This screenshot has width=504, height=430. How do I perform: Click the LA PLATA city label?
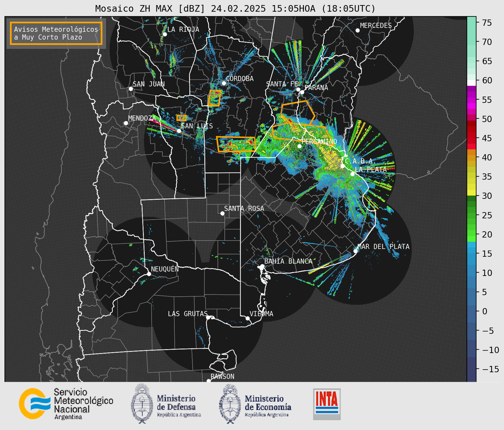coord(370,169)
